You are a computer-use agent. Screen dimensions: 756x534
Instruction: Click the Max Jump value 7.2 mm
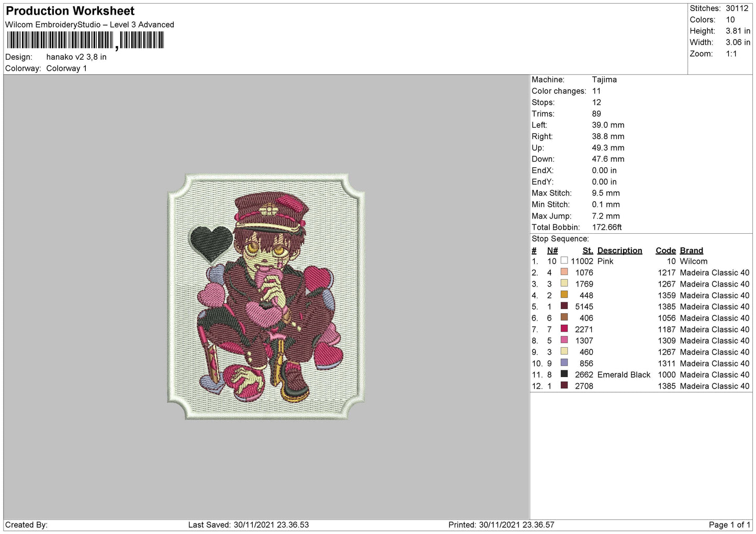point(606,216)
